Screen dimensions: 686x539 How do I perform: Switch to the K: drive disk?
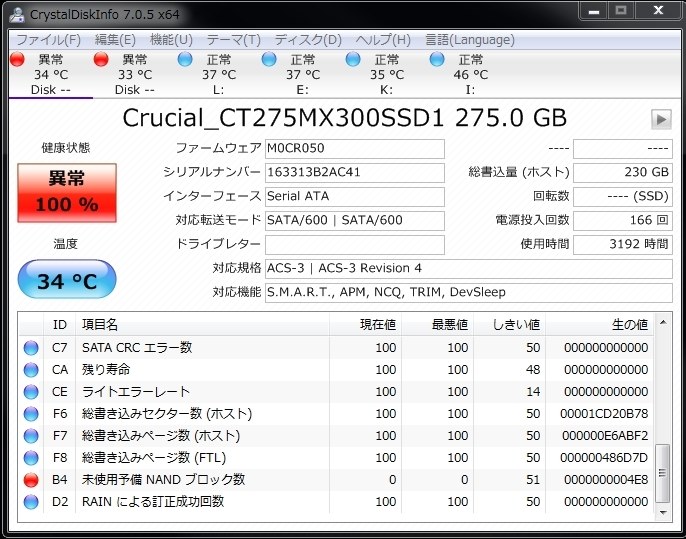point(387,74)
